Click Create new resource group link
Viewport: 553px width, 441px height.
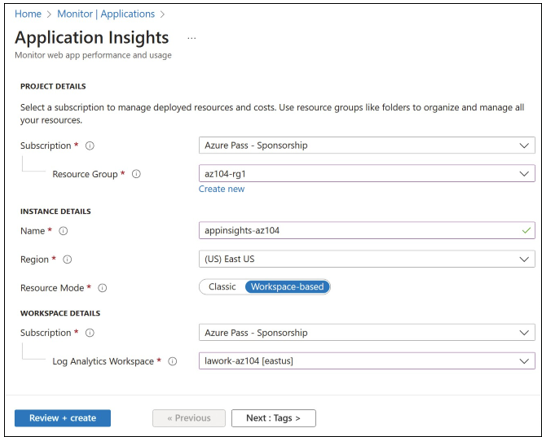click(221, 189)
